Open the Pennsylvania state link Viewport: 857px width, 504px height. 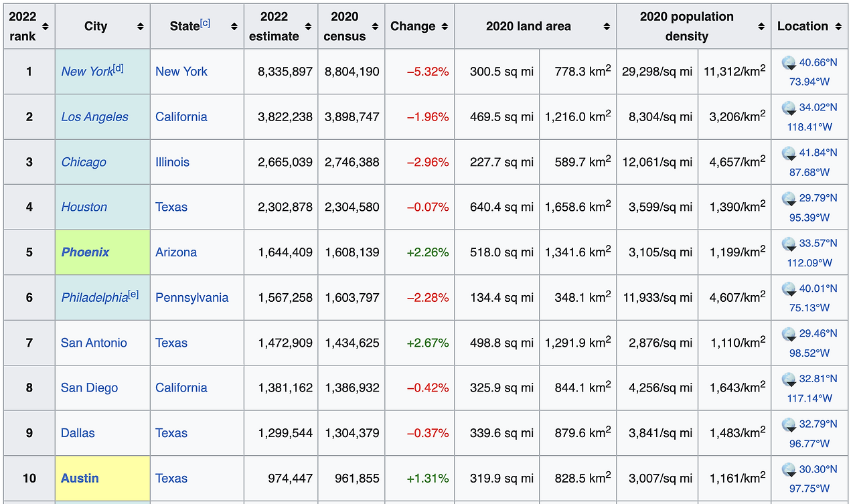point(192,298)
